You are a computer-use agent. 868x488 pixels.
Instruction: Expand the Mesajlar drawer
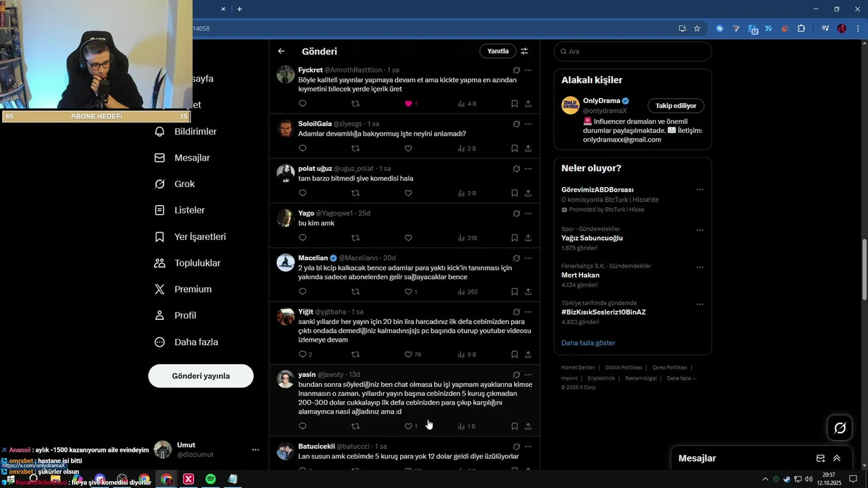[837, 458]
